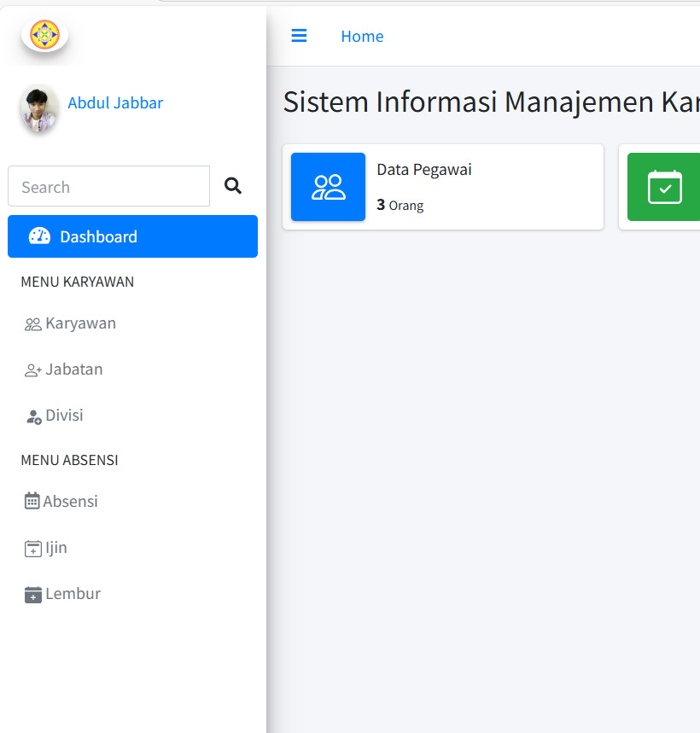The height and width of the screenshot is (733, 700).
Task: Click the Dashboard speedometer icon
Action: pyautogui.click(x=39, y=236)
